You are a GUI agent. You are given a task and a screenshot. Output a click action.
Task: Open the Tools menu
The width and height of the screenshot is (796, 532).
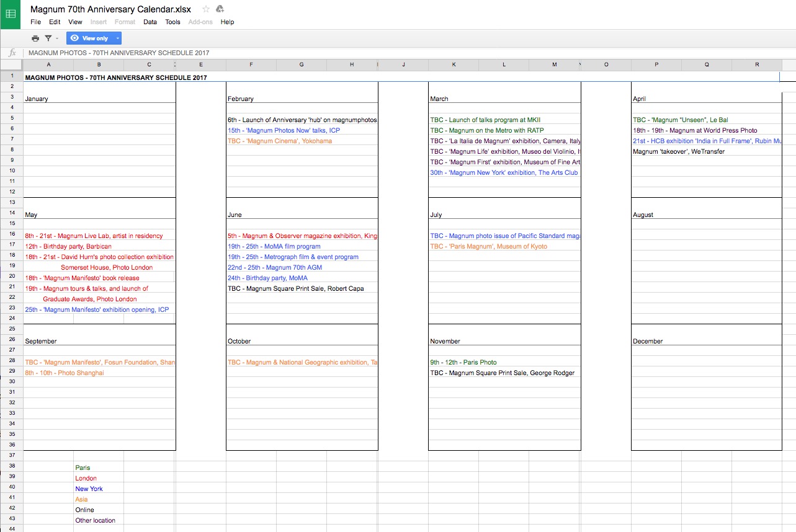coord(172,22)
